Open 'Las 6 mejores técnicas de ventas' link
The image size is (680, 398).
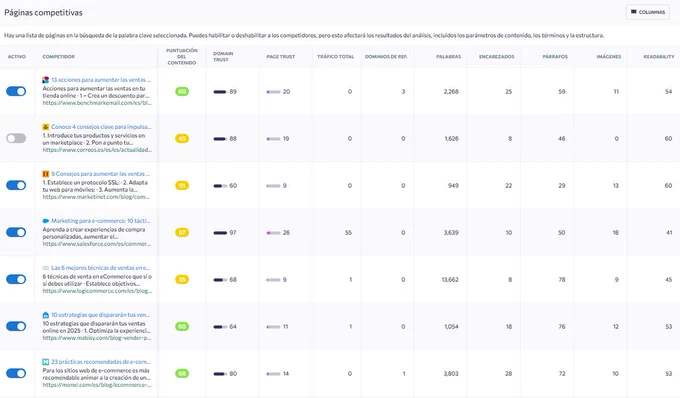click(x=101, y=268)
